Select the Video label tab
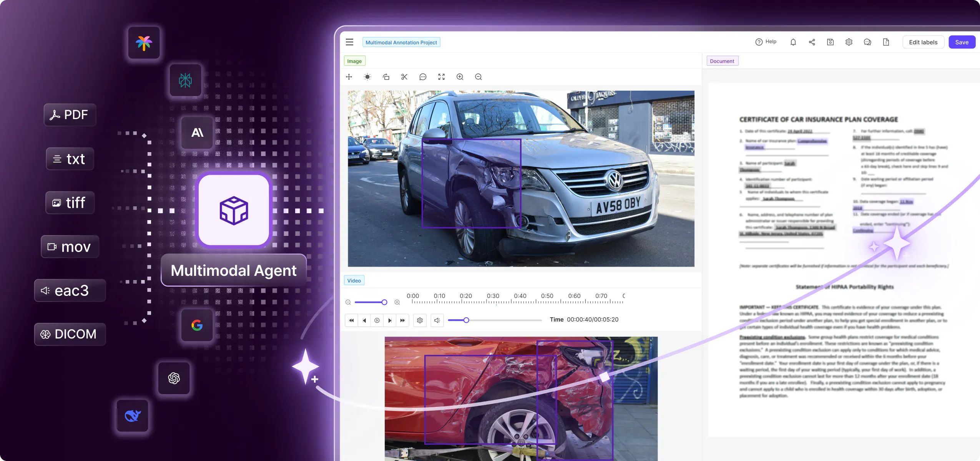This screenshot has height=461, width=980. [354, 281]
